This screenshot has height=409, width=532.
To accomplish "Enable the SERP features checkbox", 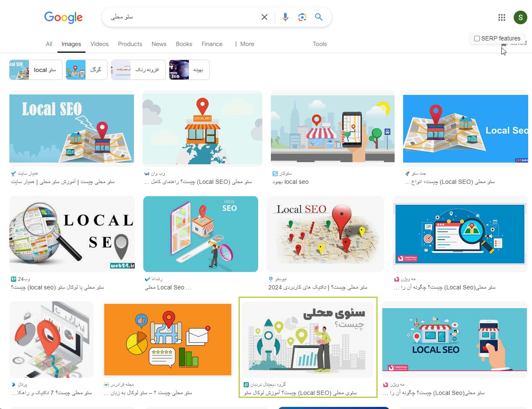I will (477, 38).
